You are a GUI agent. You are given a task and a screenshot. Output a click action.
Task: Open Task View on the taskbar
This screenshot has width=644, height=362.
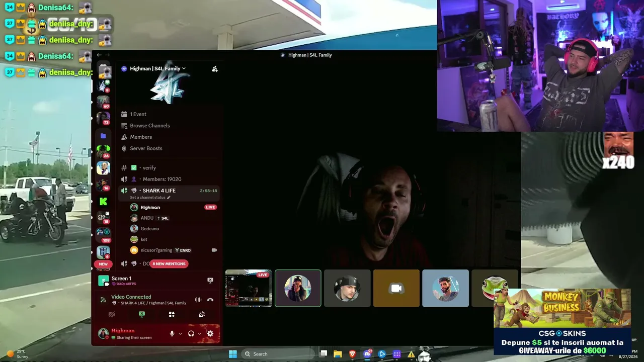[324, 354]
